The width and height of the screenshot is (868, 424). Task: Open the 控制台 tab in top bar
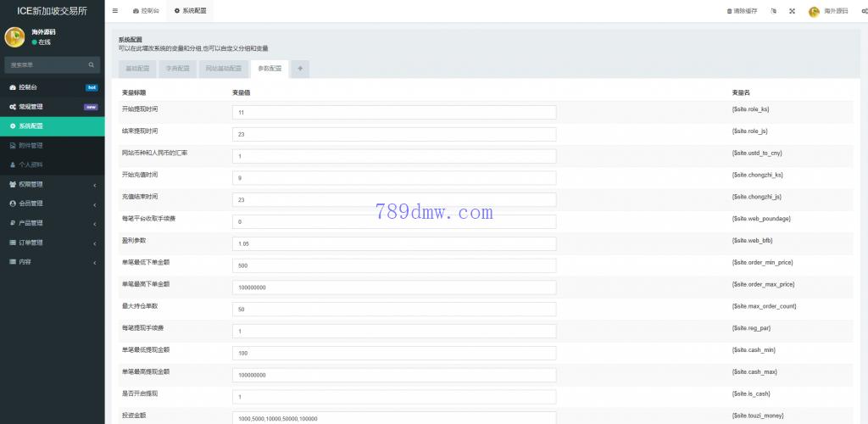click(146, 11)
